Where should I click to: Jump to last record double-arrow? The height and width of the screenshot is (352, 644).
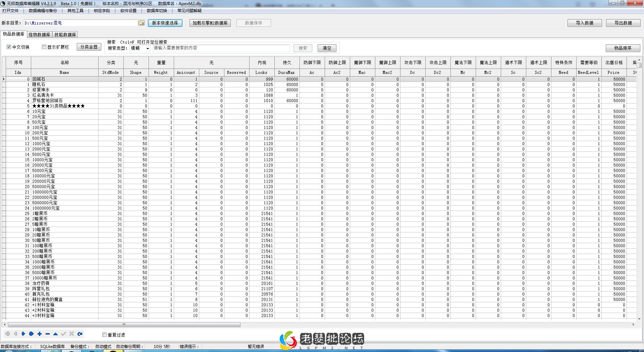click(x=31, y=334)
